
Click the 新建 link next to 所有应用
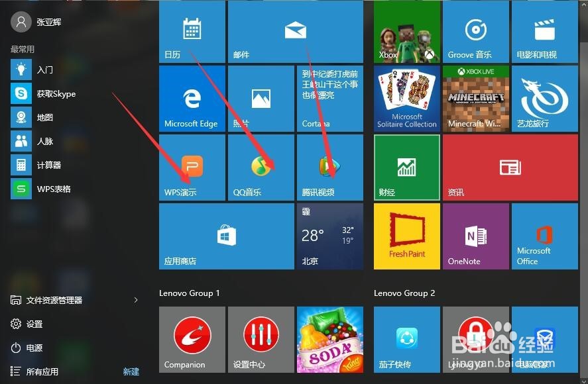[x=131, y=371]
